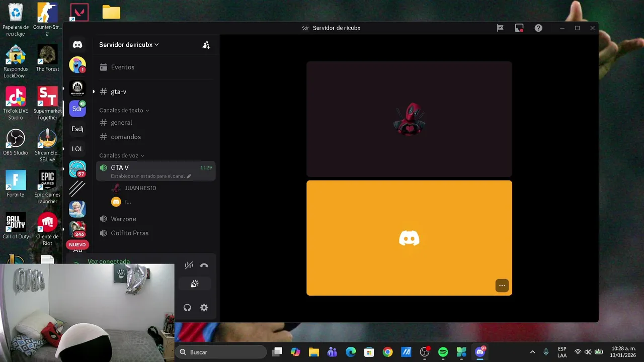
Task: Open the taskbar clock and date
Action: pyautogui.click(x=623, y=352)
